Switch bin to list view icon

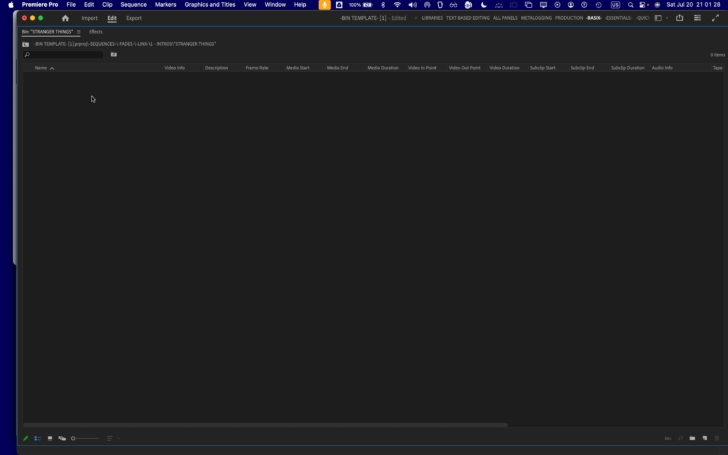tap(37, 438)
